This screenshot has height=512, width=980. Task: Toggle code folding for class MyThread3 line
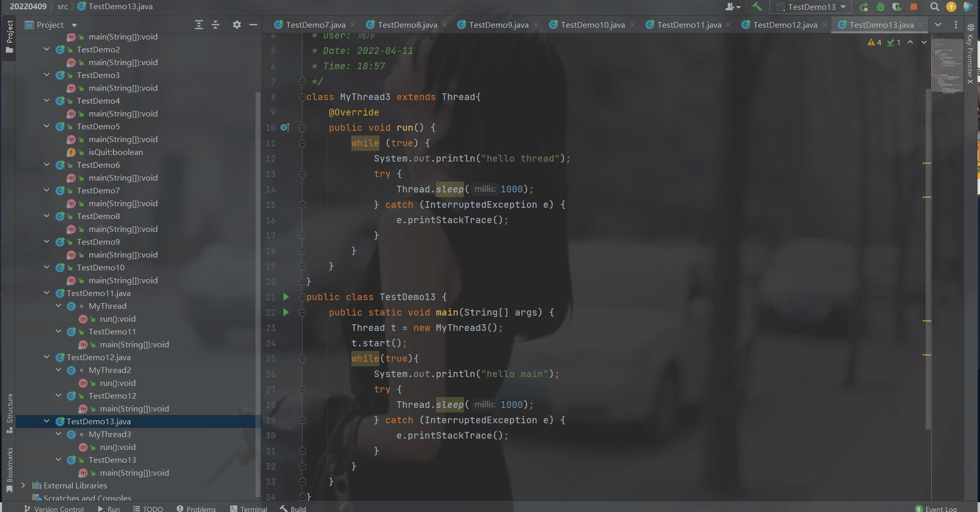click(x=303, y=97)
